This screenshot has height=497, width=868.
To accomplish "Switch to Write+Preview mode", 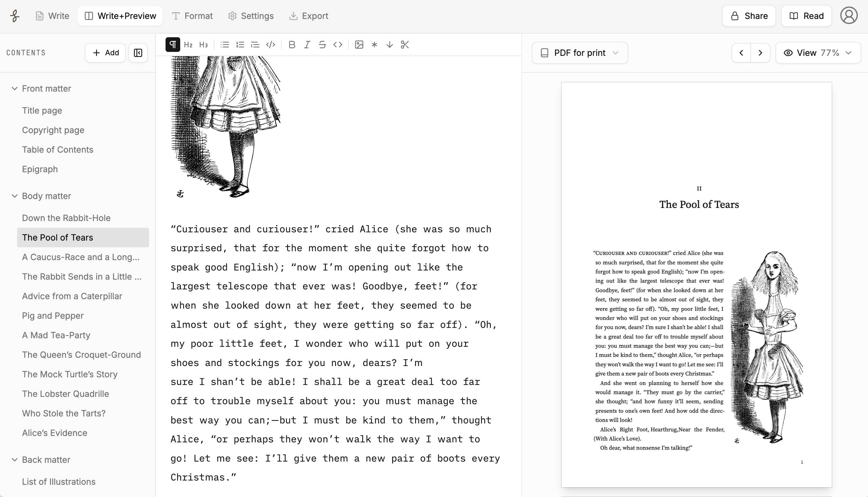I will 120,16.
